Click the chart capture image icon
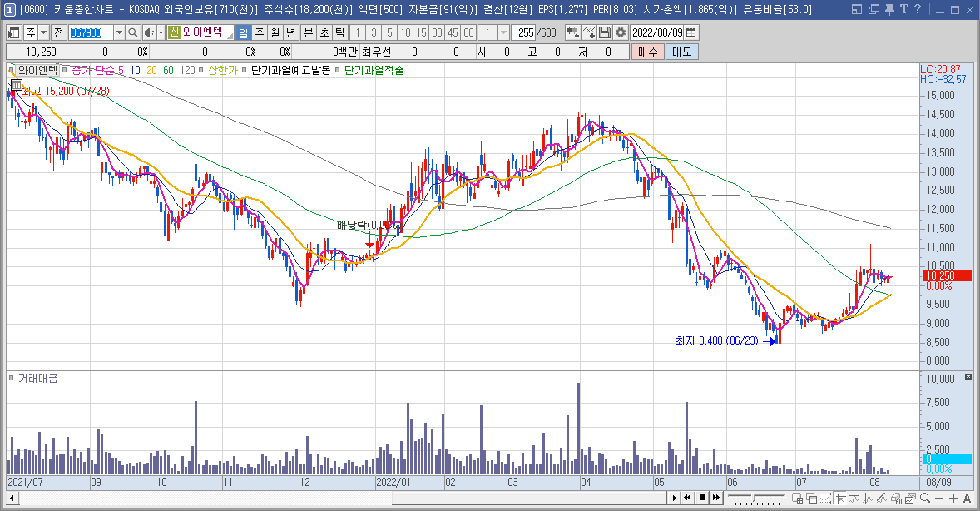This screenshot has width=980, height=511. (910, 498)
